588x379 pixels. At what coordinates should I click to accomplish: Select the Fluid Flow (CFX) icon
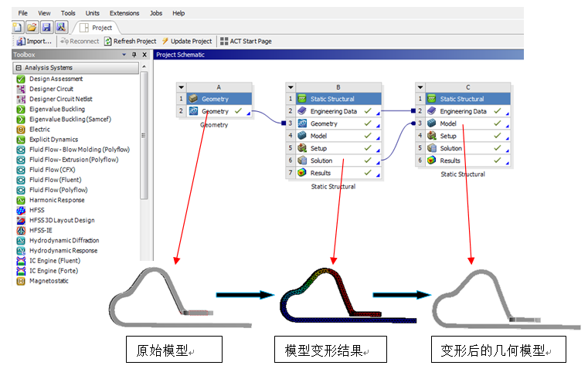point(21,170)
